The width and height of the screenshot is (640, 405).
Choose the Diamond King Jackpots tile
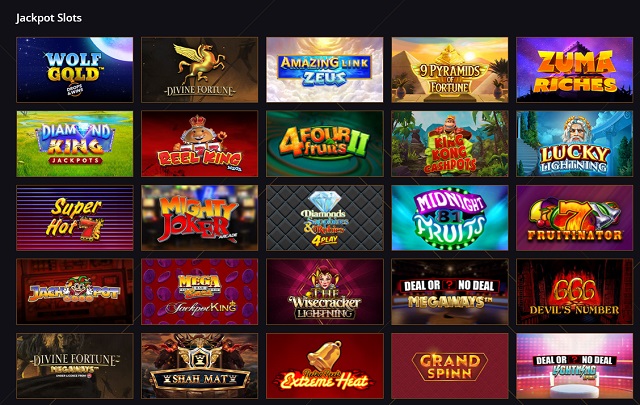coord(75,144)
